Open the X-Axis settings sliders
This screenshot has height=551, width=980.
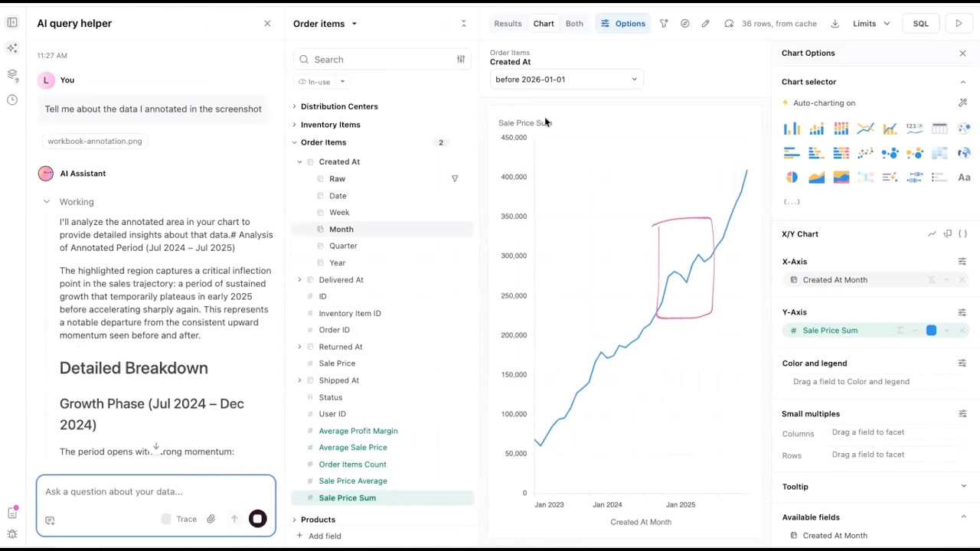962,262
